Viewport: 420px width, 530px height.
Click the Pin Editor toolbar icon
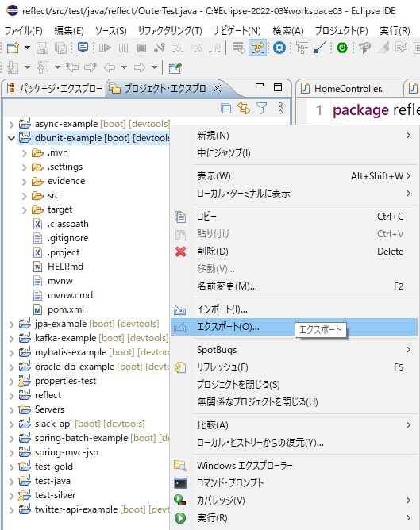tap(175, 67)
